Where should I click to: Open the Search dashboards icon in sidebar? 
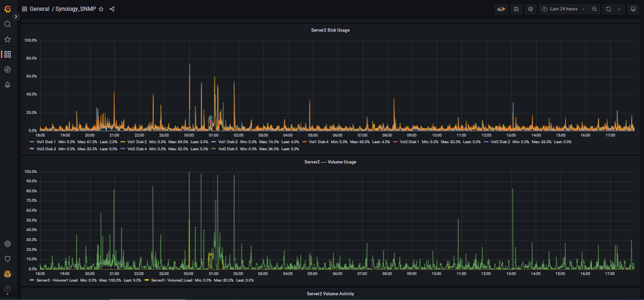(8, 24)
